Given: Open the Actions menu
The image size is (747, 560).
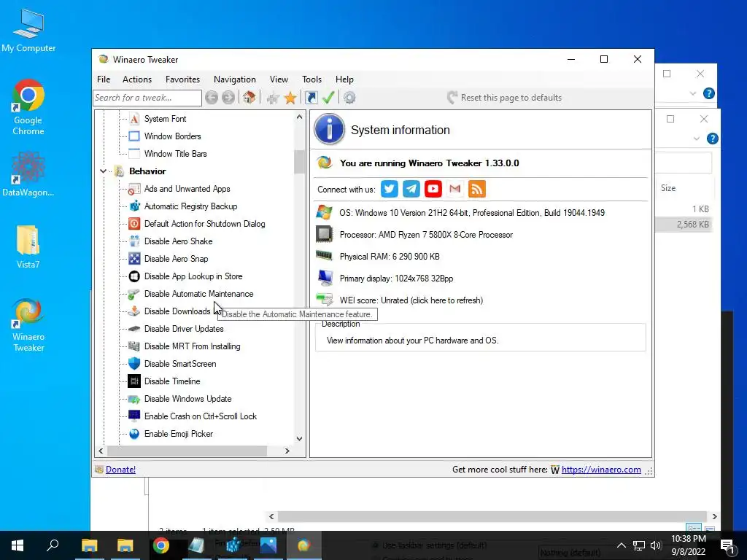Looking at the screenshot, I should click(x=137, y=79).
